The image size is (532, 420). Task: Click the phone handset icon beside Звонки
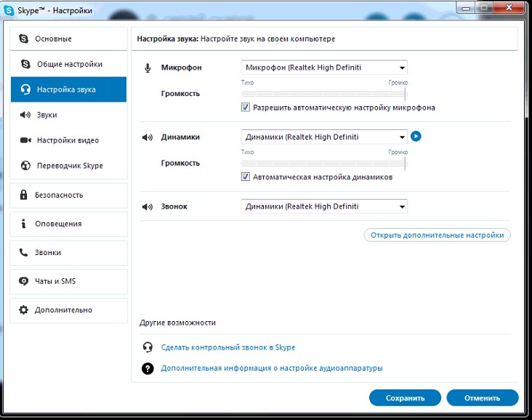click(x=23, y=252)
